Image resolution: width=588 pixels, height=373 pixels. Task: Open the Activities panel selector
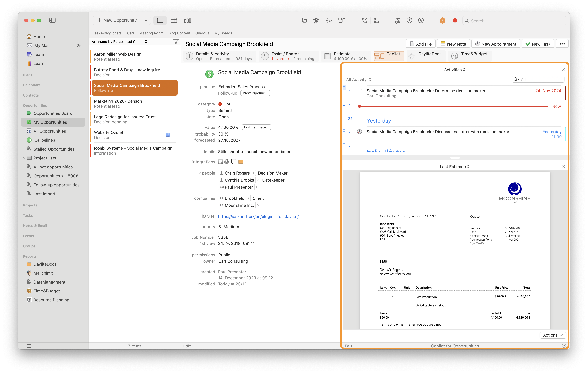[x=455, y=70]
